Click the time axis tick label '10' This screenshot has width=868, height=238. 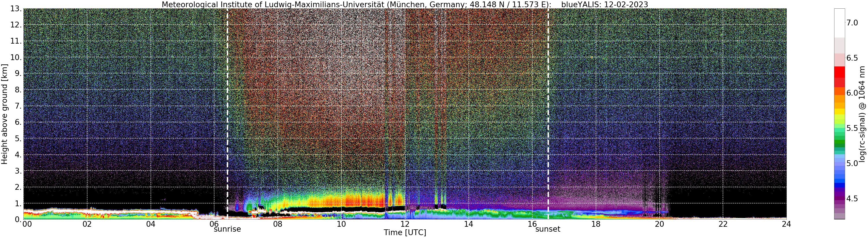click(341, 224)
